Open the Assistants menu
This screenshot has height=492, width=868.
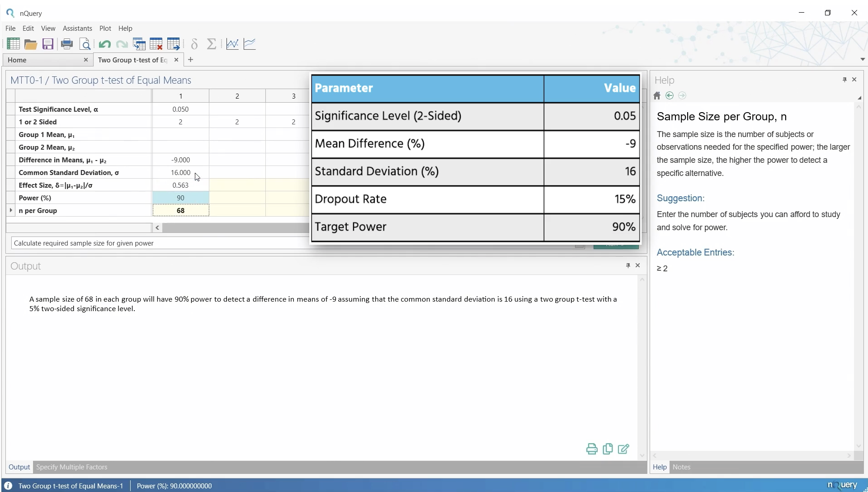pos(77,28)
